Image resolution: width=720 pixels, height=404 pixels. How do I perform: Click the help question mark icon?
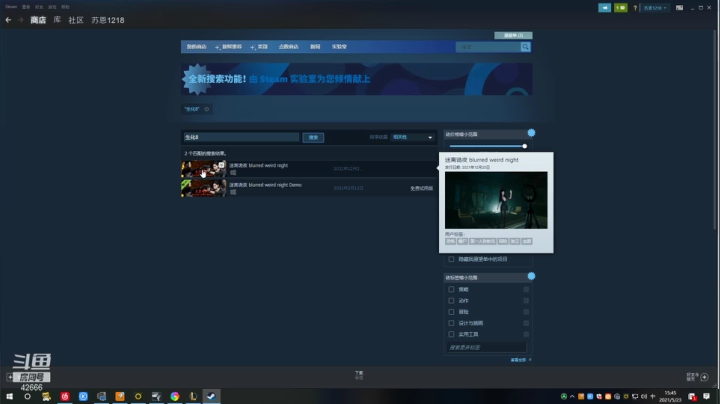635,8
